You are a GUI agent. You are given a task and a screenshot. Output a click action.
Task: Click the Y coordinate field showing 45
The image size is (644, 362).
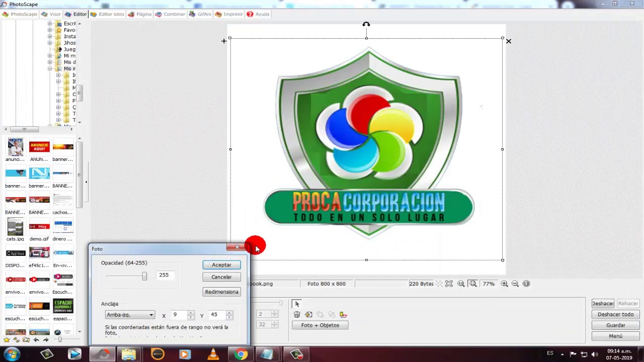216,315
